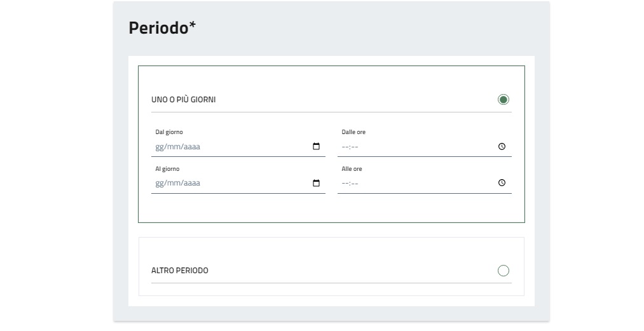Click the "Dalle ore" field label
Screen dimensions: 644x331
click(x=353, y=132)
